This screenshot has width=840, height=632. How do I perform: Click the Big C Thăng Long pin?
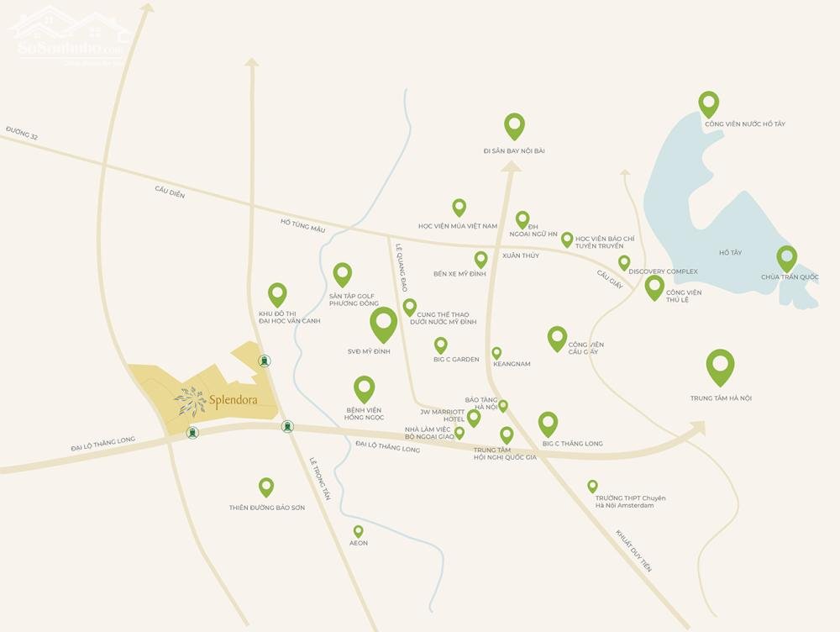click(548, 424)
